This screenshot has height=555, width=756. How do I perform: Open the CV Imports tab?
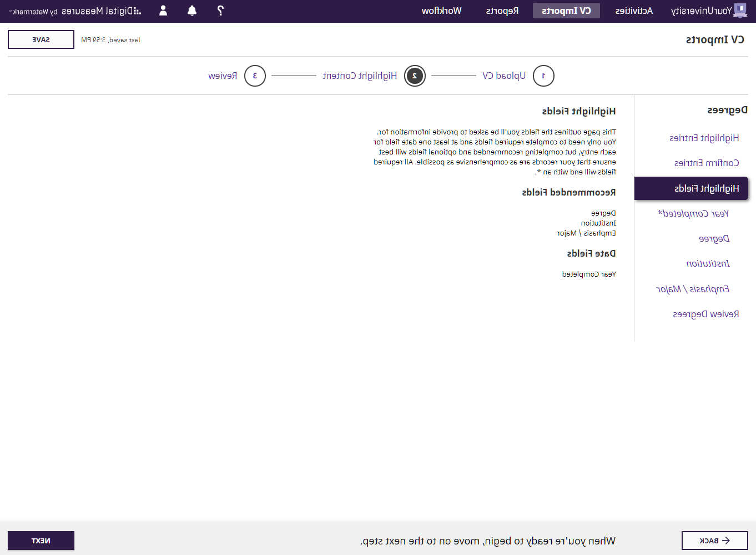pyautogui.click(x=566, y=11)
